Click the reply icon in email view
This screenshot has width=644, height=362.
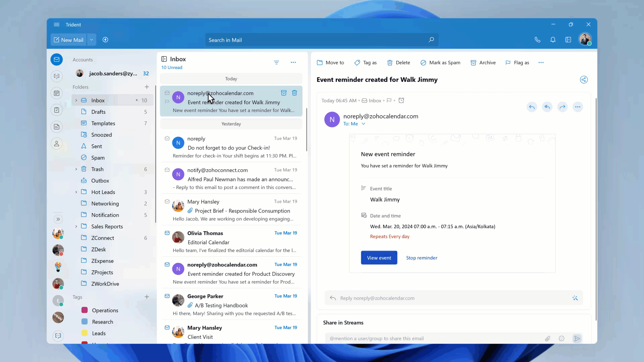tap(533, 107)
